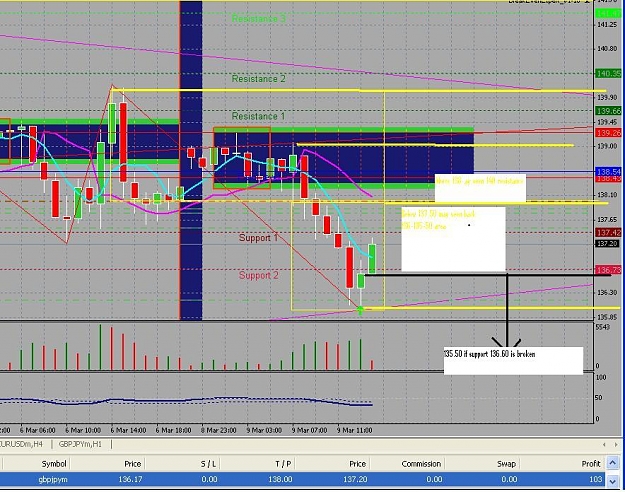Click the 8 Mar 23:00 time label

tap(218, 431)
